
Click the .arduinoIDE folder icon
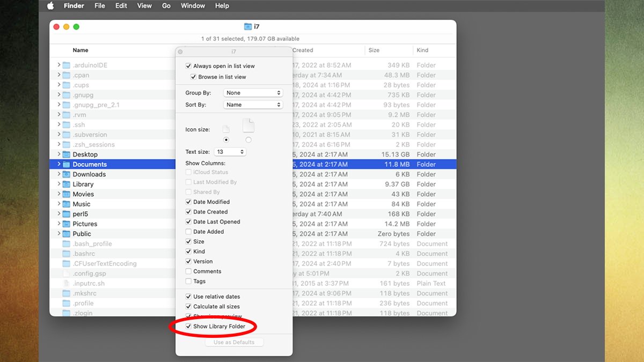pyautogui.click(x=67, y=65)
